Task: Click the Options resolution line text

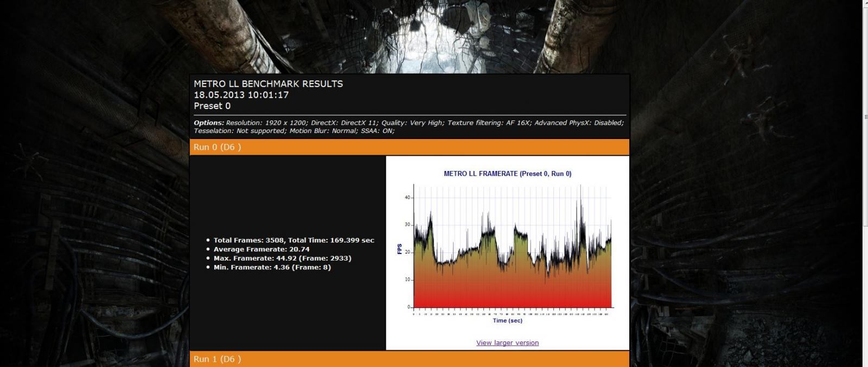Action: pos(409,123)
